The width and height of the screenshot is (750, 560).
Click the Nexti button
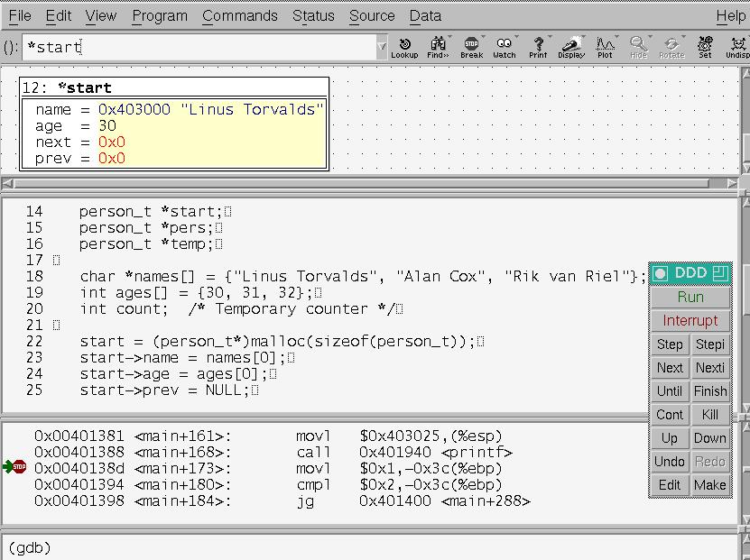710,367
